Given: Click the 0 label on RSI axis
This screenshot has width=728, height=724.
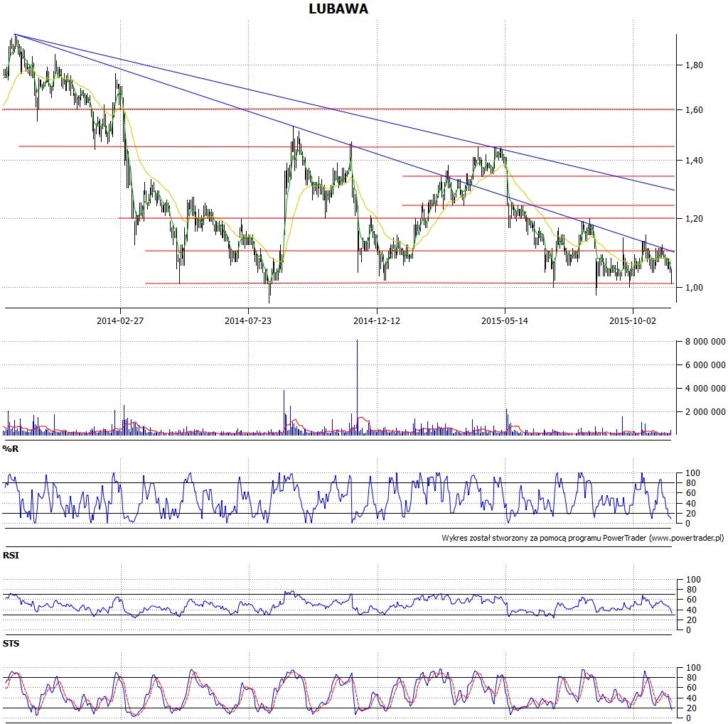Looking at the screenshot, I should (688, 630).
